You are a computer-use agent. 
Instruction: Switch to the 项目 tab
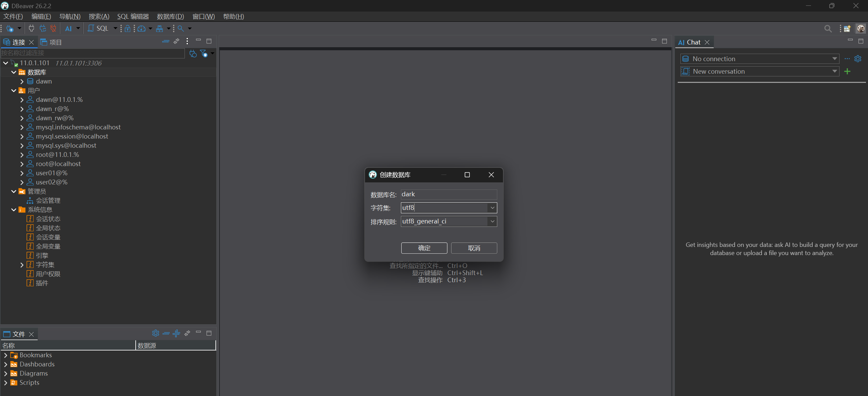coord(51,42)
